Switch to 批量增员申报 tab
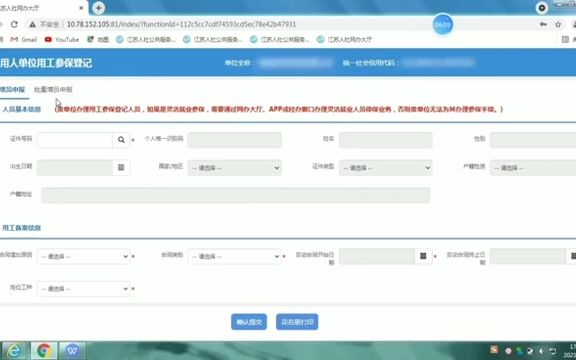Screen dimensions: 576x360 click(53, 90)
